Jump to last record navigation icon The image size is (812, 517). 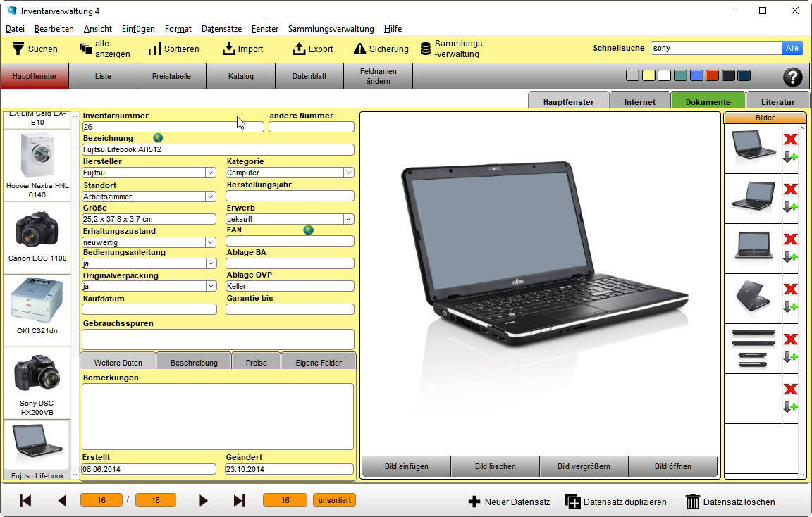[239, 501]
